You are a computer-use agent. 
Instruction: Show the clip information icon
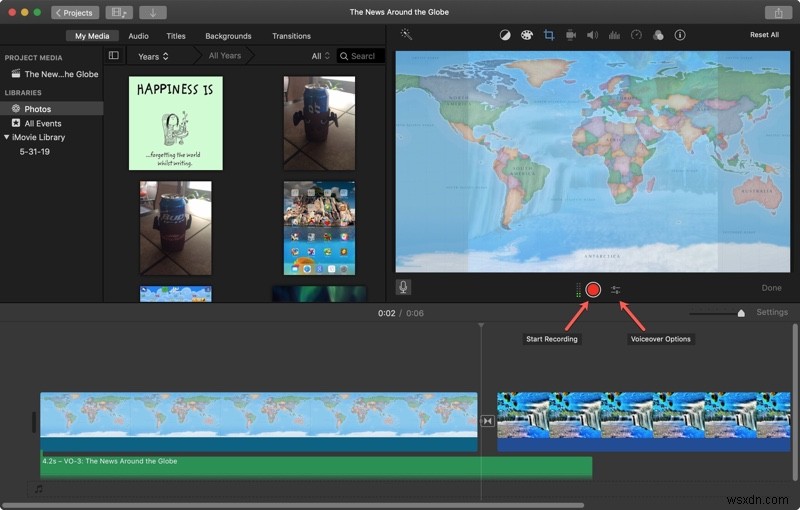(680, 35)
